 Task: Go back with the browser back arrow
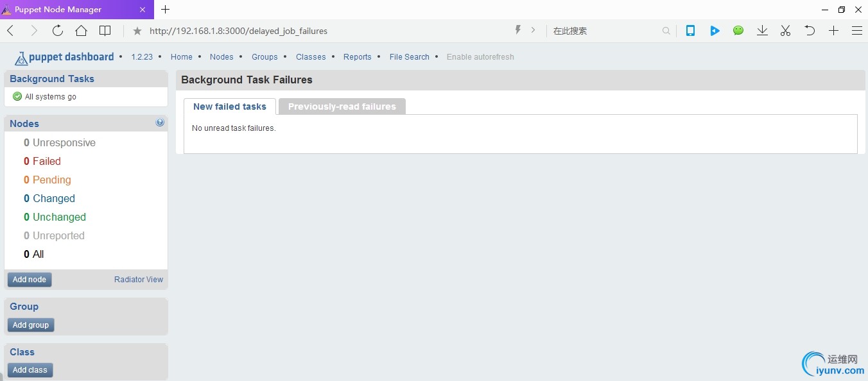coord(10,31)
